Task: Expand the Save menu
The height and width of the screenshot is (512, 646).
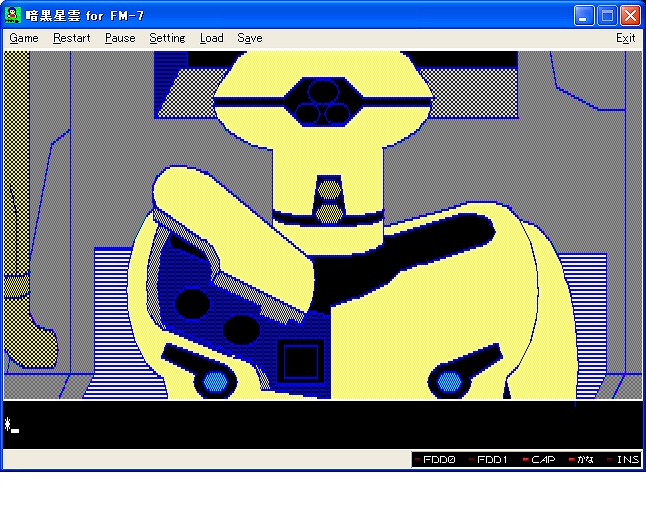Action: click(250, 38)
